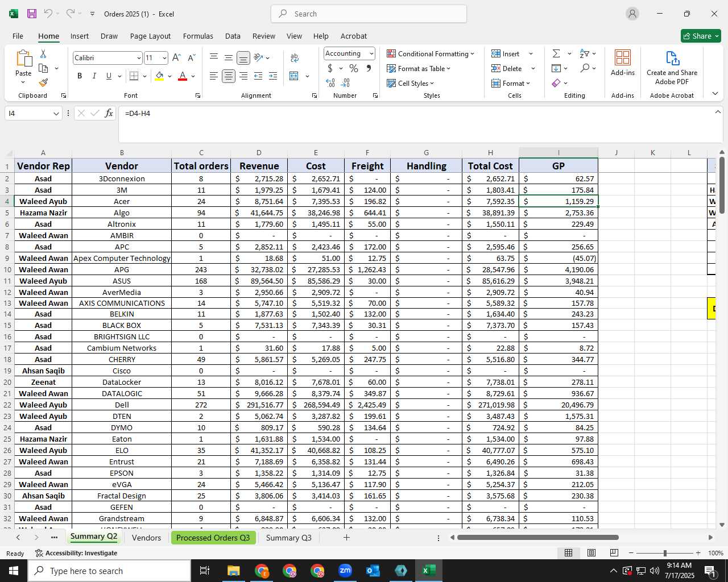Click Increase Font Size icon

[176, 58]
